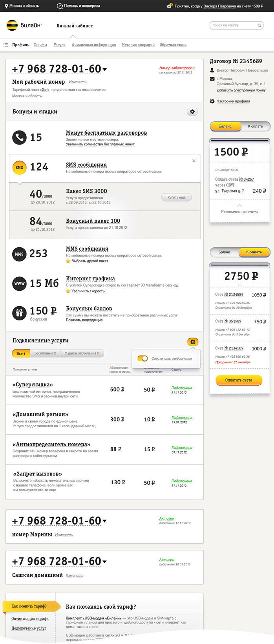The height and width of the screenshot is (644, 274).
Task: Open the Тарифы navigation tab
Action: click(x=40, y=45)
